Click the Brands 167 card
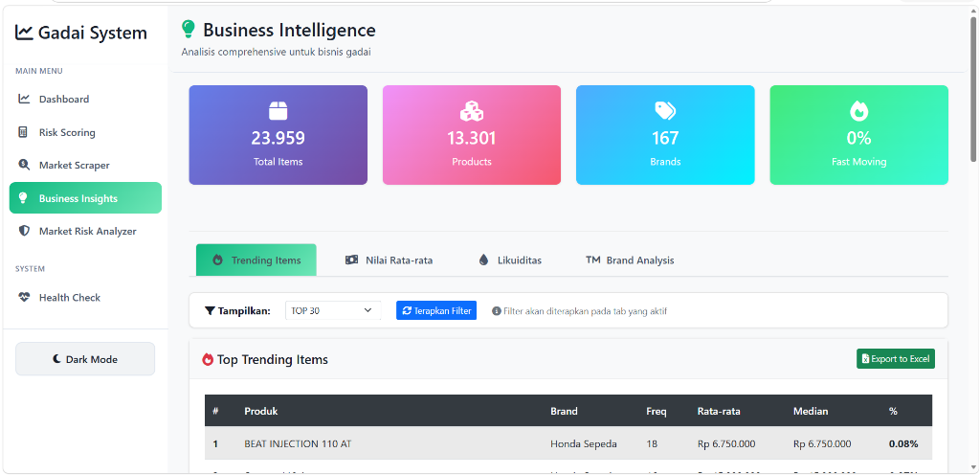 pos(665,135)
